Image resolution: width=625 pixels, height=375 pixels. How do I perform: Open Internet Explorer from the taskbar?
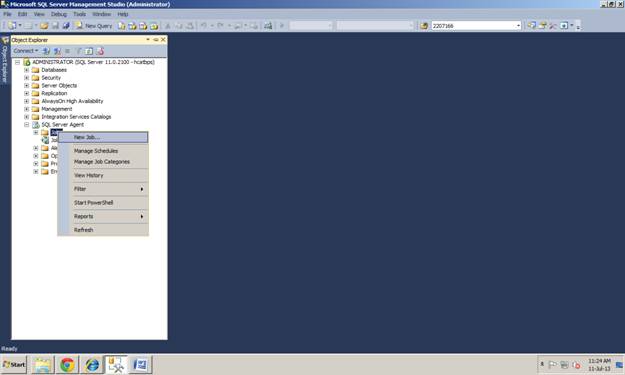[92, 365]
